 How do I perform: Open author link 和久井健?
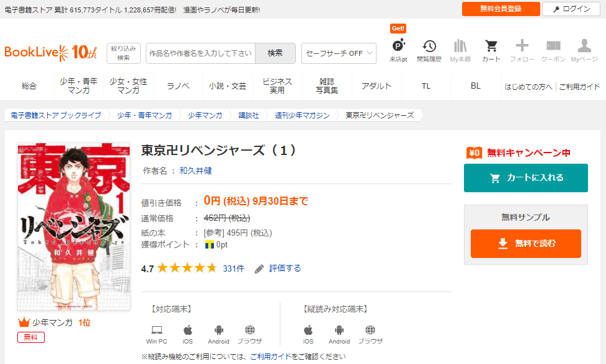click(x=195, y=171)
